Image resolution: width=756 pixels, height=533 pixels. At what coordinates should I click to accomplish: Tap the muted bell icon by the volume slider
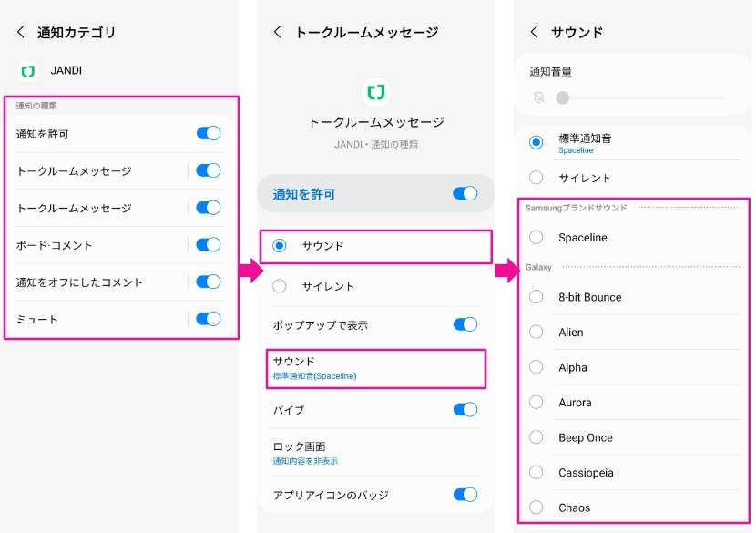coord(537,97)
